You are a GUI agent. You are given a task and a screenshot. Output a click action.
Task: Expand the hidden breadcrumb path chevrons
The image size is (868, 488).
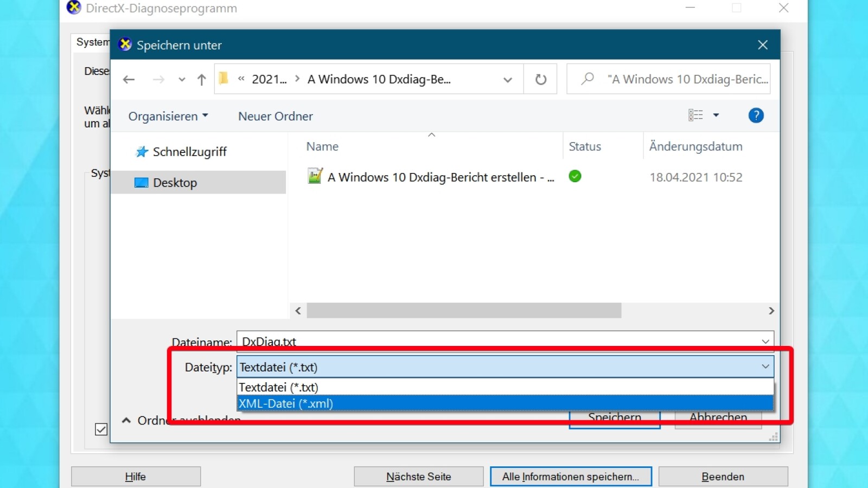[x=241, y=79]
